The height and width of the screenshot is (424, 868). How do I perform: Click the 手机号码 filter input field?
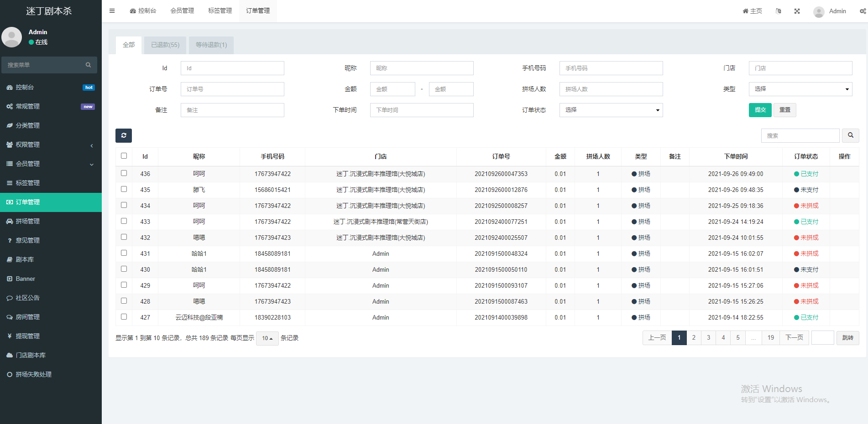point(611,68)
